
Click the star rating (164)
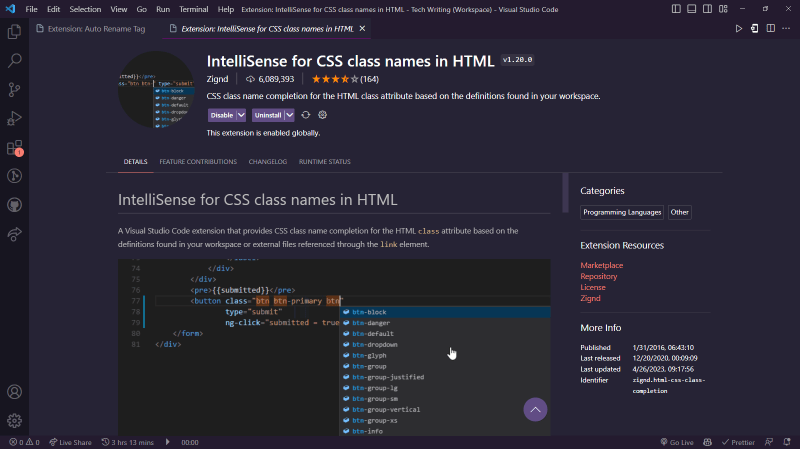click(345, 79)
